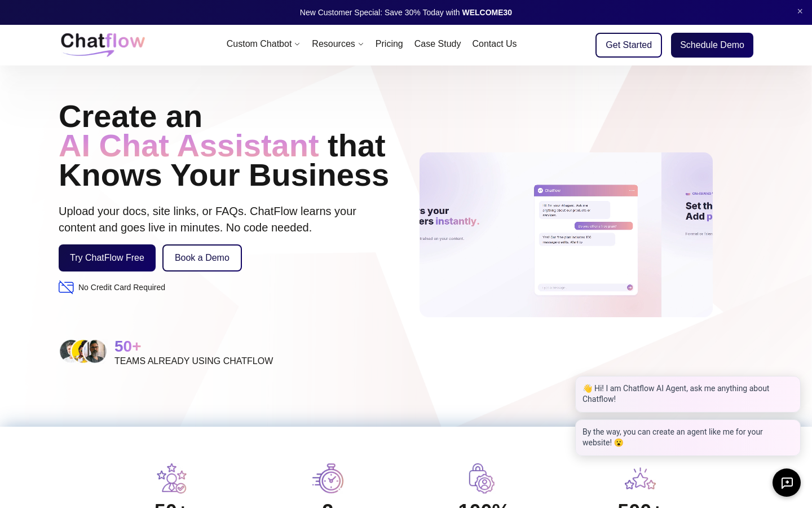812x508 pixels.
Task: Click the Book a Demo button
Action: (202, 258)
